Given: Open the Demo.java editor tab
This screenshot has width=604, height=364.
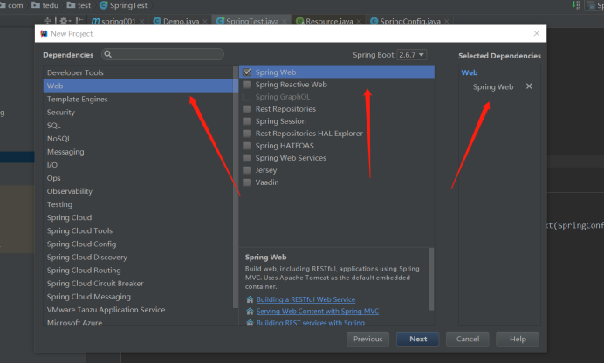Looking at the screenshot, I should pyautogui.click(x=181, y=21).
